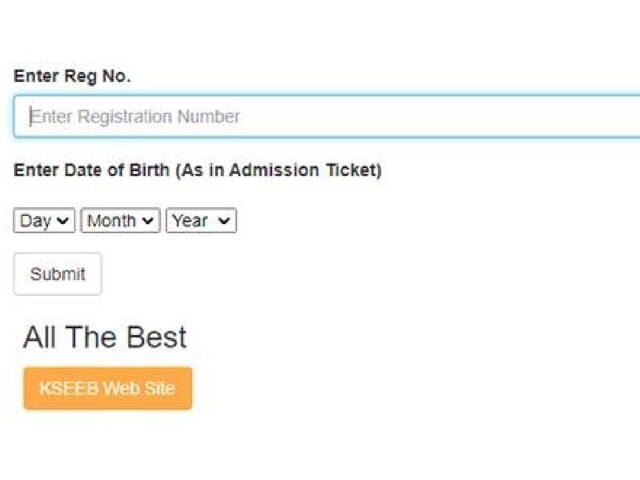Click the white Submit button's border area

pyautogui.click(x=16, y=274)
